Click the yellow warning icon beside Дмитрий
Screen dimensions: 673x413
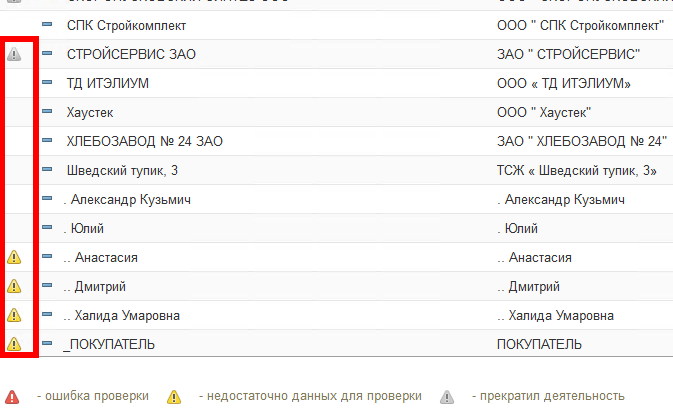(14, 286)
